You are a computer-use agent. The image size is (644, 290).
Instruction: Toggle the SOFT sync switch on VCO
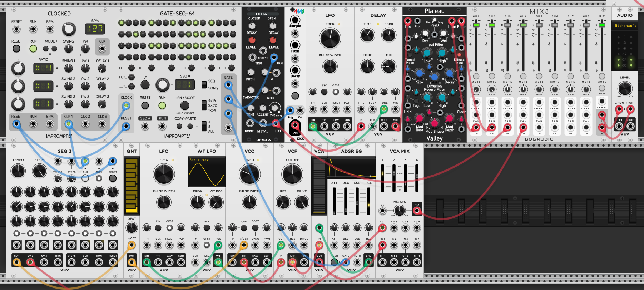click(255, 227)
